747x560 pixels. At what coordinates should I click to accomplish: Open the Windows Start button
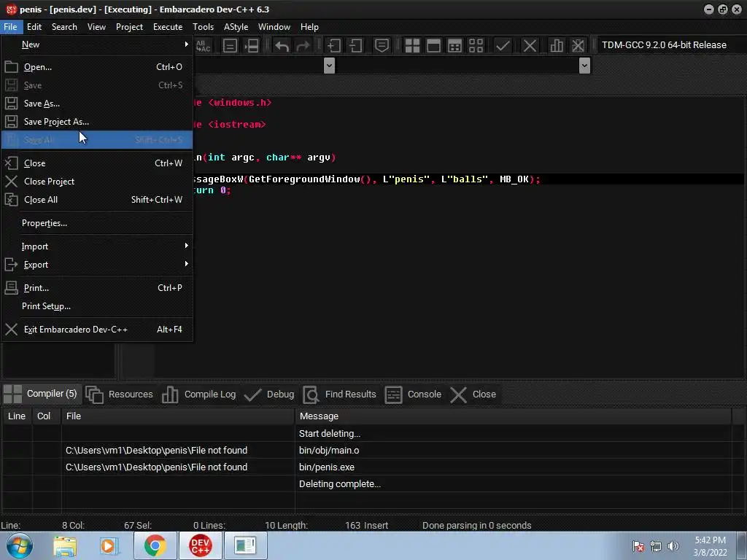pos(19,545)
